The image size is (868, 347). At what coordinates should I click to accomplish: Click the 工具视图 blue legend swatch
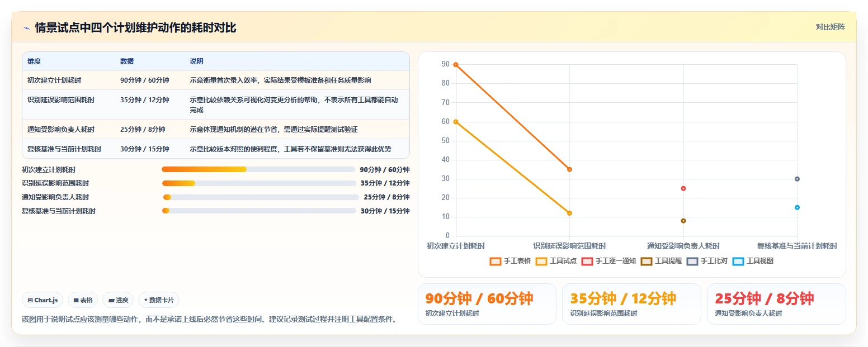click(738, 261)
